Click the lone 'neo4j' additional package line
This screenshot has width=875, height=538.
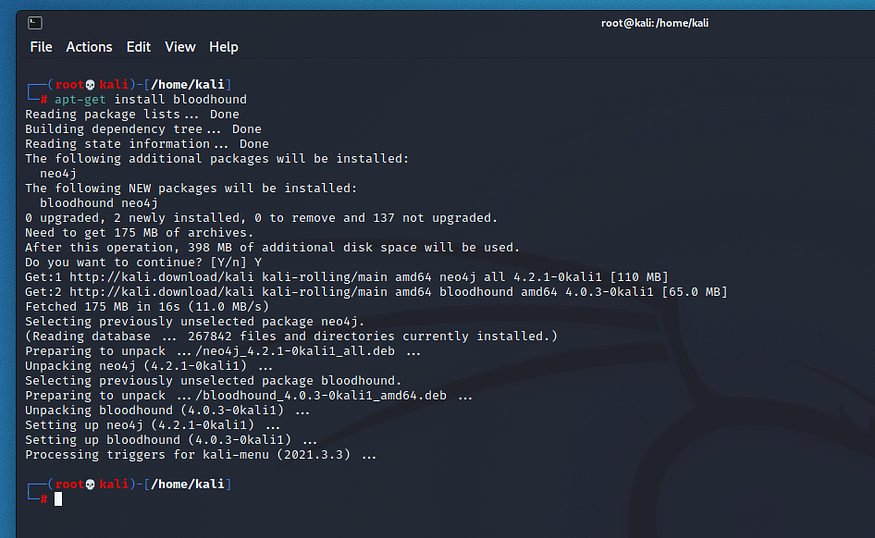coord(58,174)
